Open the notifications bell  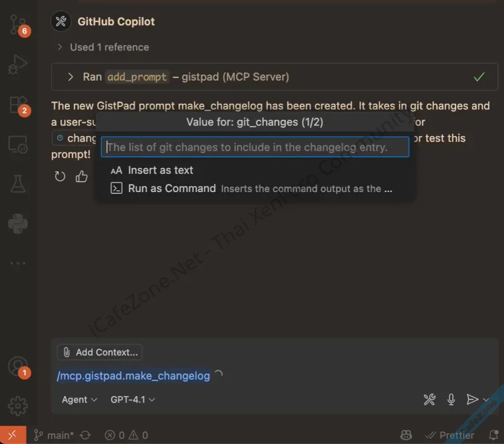tap(495, 435)
